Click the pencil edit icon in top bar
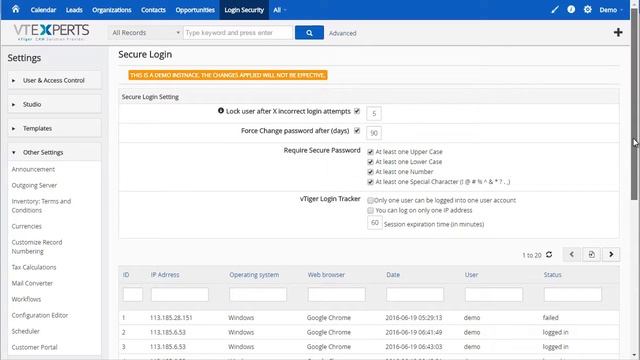 [554, 9]
